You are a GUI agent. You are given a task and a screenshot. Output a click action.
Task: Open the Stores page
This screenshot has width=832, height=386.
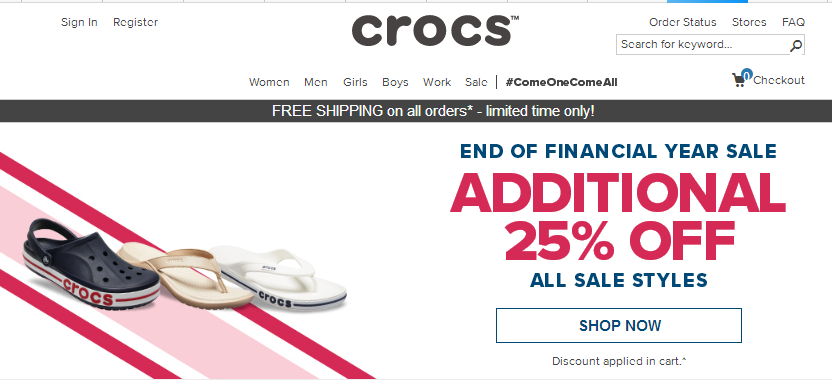(x=749, y=22)
